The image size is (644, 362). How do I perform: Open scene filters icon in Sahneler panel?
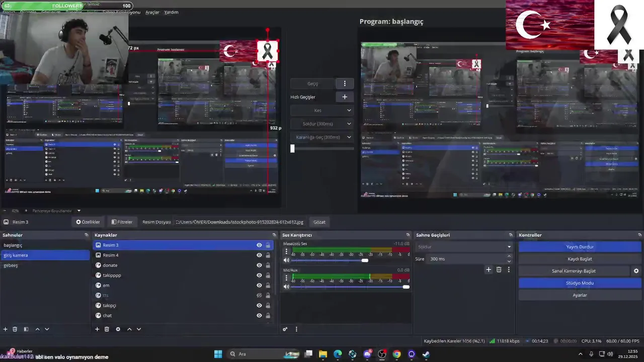tap(26, 329)
